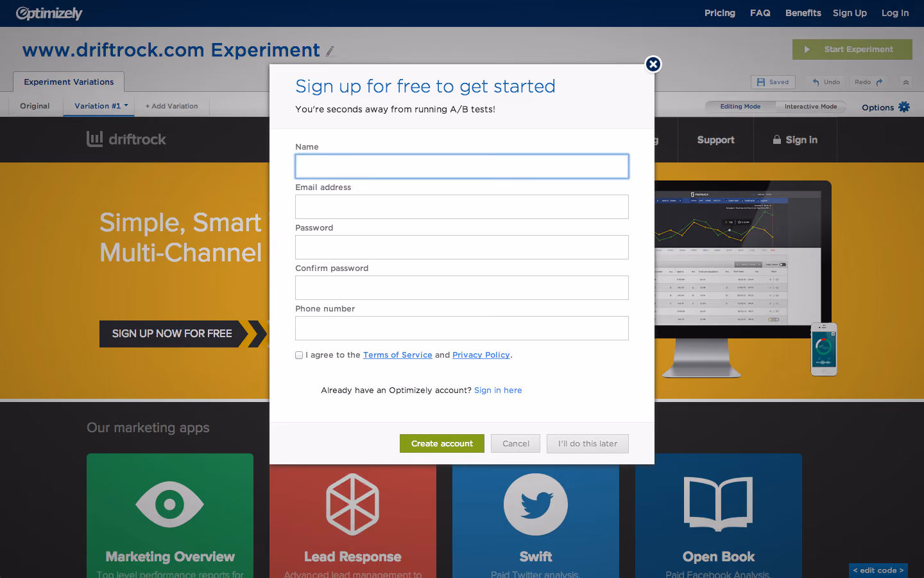Click the Lead Response cube icon
This screenshot has width=924, height=578.
click(x=353, y=504)
